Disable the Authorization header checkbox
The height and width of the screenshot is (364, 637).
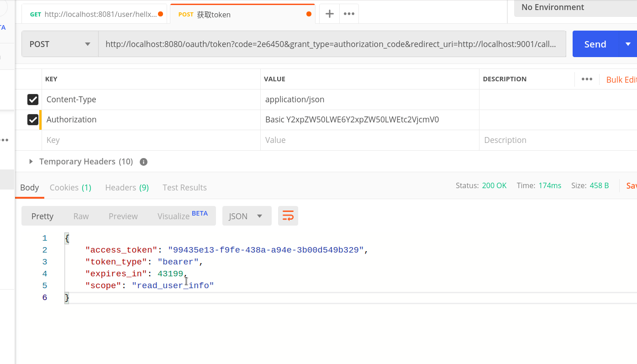click(x=32, y=119)
